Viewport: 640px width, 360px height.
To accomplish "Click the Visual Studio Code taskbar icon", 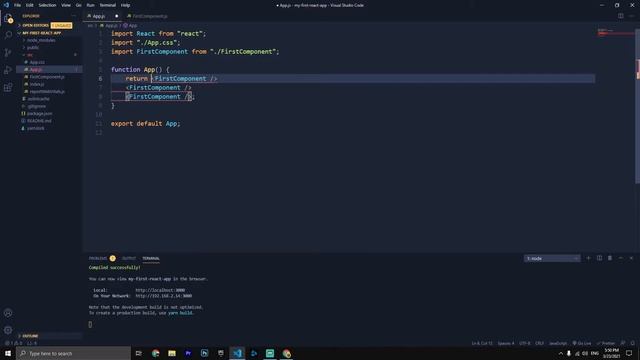I will (237, 353).
